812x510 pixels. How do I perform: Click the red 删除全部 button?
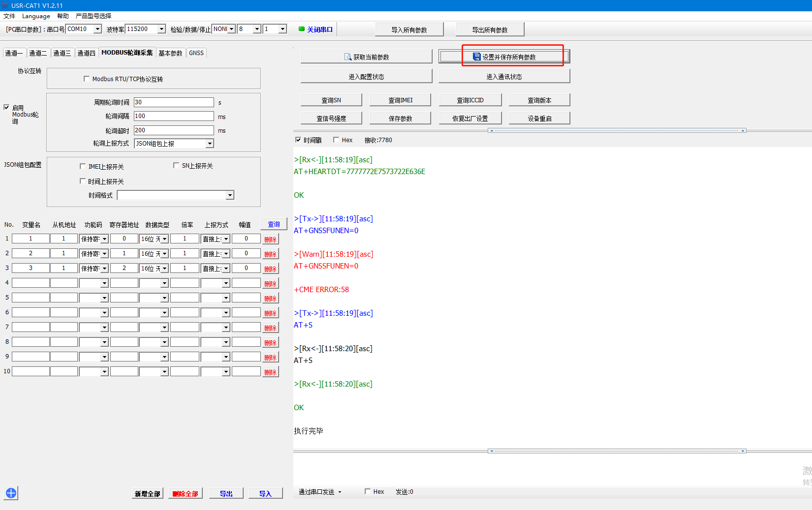(x=186, y=493)
